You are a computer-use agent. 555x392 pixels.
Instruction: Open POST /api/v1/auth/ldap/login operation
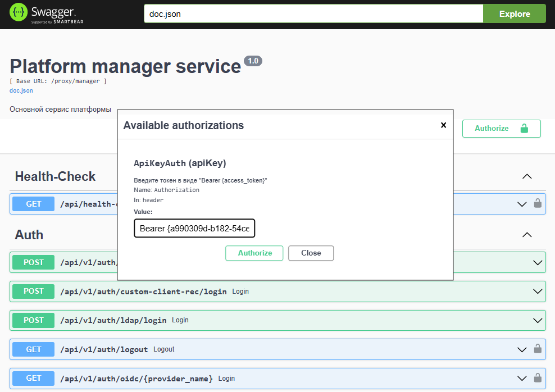click(113, 320)
